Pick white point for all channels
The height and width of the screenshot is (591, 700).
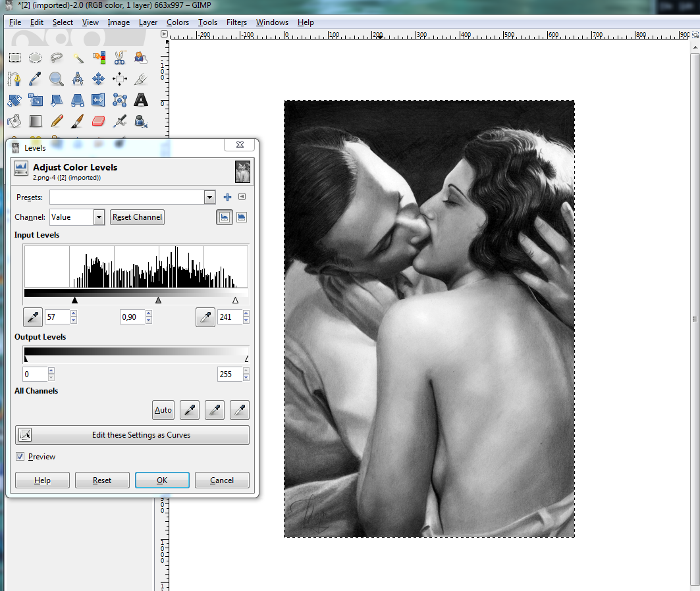tap(240, 410)
